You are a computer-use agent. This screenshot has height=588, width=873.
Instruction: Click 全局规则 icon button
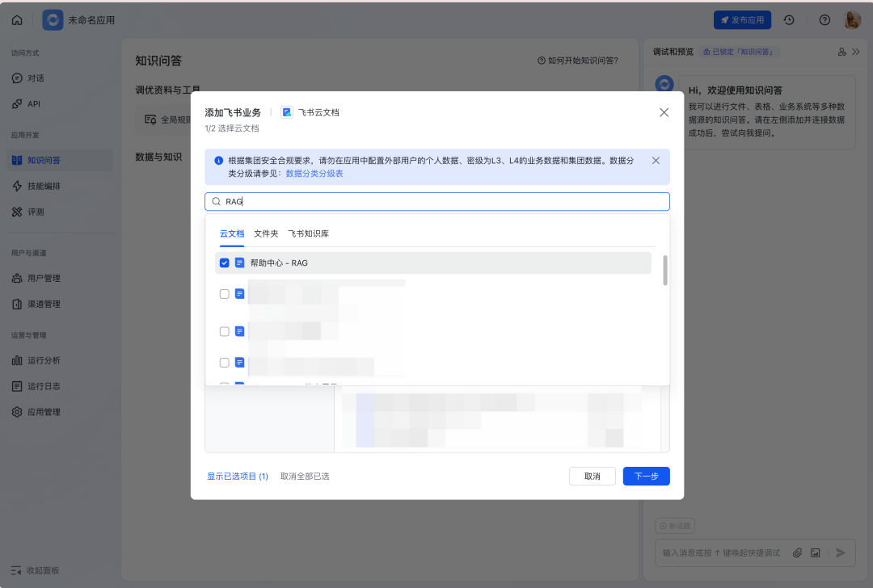(x=150, y=120)
